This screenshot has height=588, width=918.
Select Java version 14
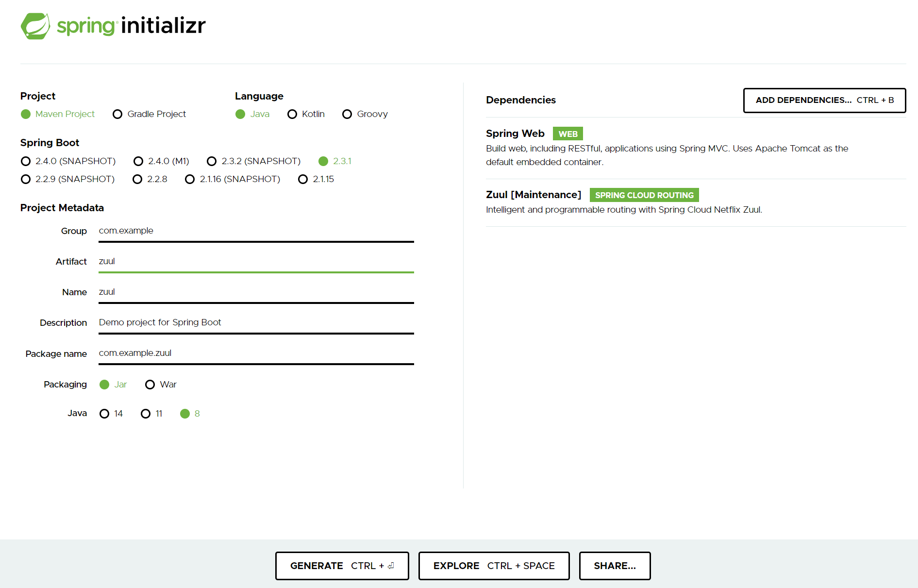pos(111,414)
